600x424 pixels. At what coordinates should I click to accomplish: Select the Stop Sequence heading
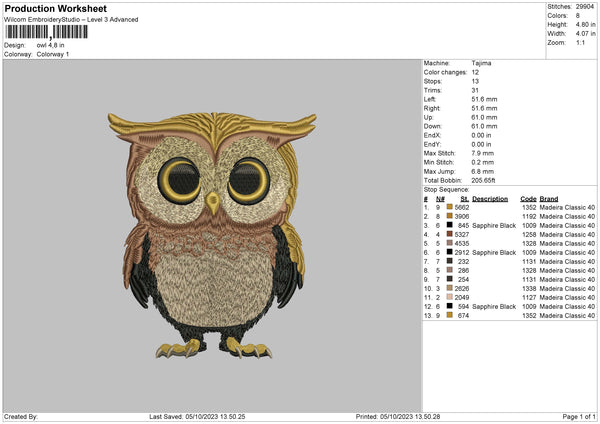[446, 189]
